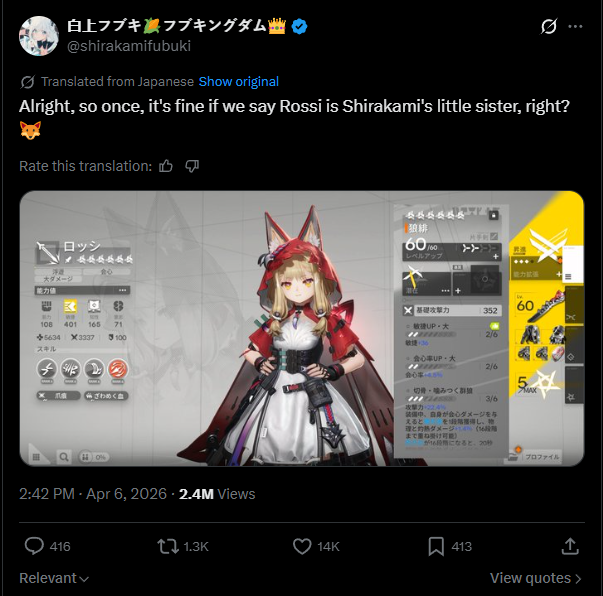Screen dimensions: 603x596
Task: Click the share upload icon
Action: coord(570,546)
